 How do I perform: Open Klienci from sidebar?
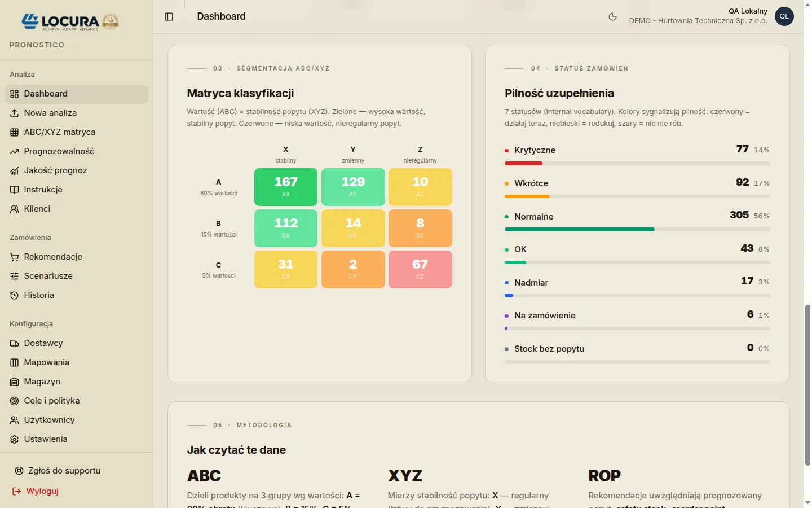tap(77, 209)
